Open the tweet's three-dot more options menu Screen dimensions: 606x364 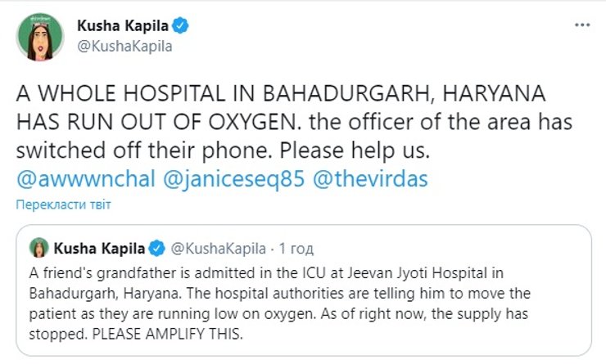click(x=581, y=25)
